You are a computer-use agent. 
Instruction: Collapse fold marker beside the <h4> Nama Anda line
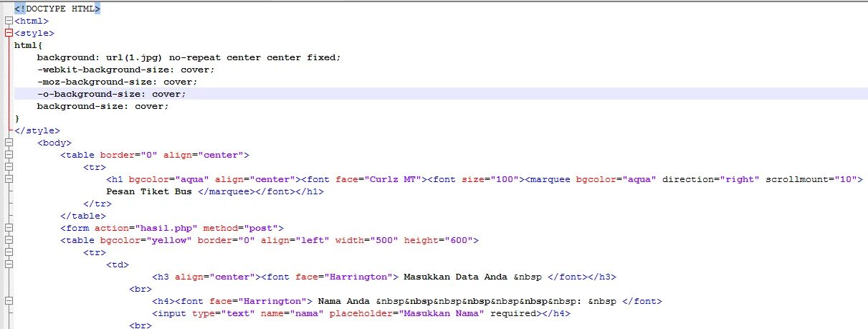coord(9,301)
